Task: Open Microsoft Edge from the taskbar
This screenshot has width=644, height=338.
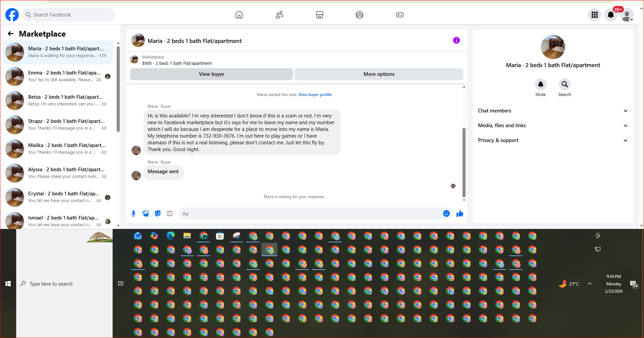Action: pos(171,236)
